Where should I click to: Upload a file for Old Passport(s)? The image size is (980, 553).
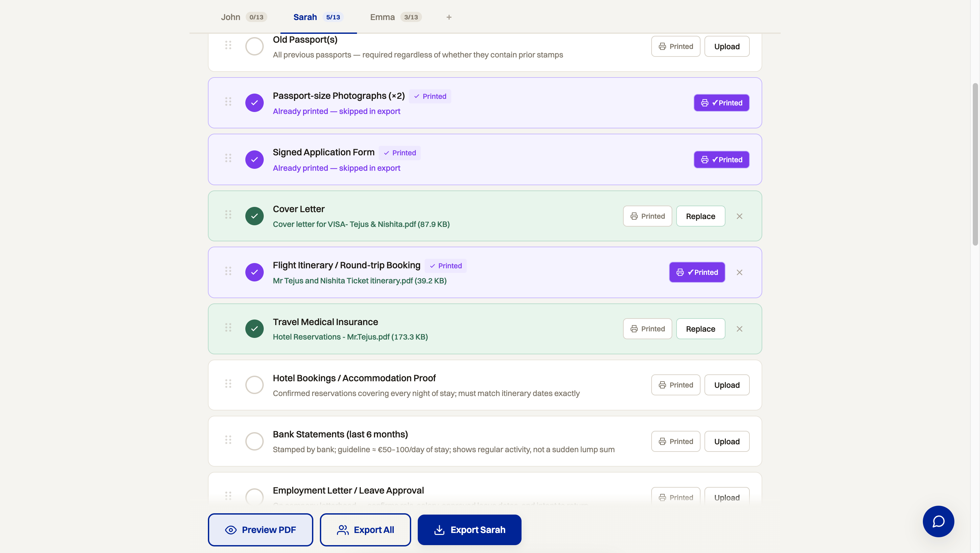(x=727, y=46)
